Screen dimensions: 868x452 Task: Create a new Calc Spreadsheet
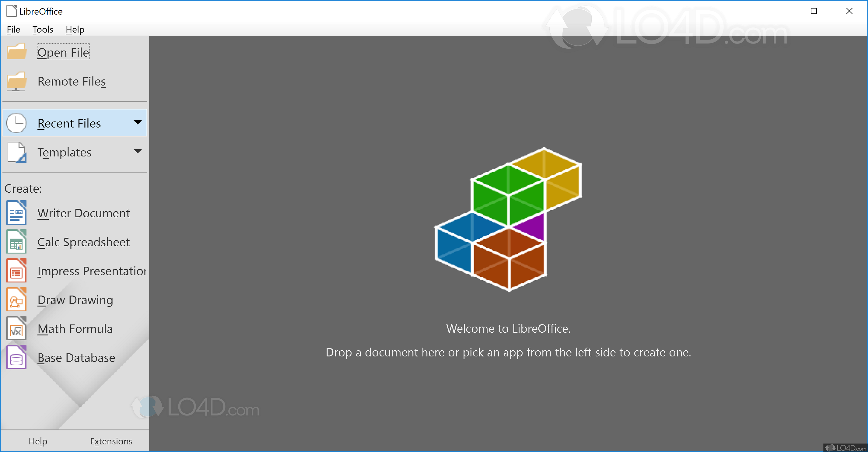[x=83, y=242]
